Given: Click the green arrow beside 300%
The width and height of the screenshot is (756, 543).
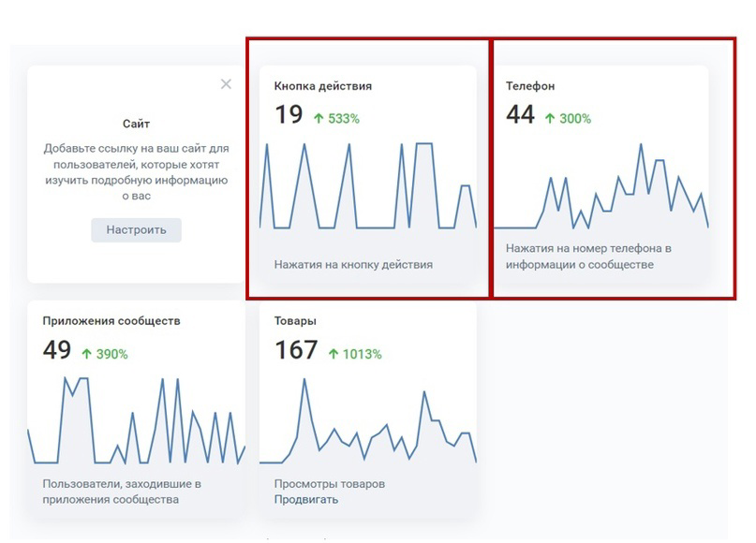Looking at the screenshot, I should click(550, 118).
